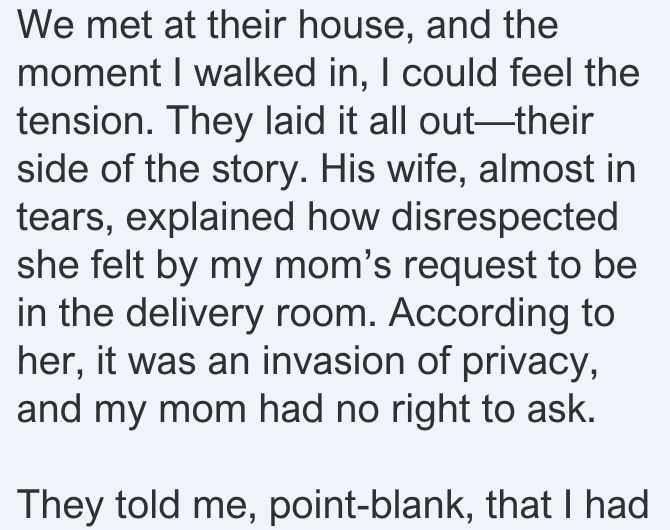Screen dimensions: 670x530
Task: Click on the word 'tension'
Action: [85, 121]
